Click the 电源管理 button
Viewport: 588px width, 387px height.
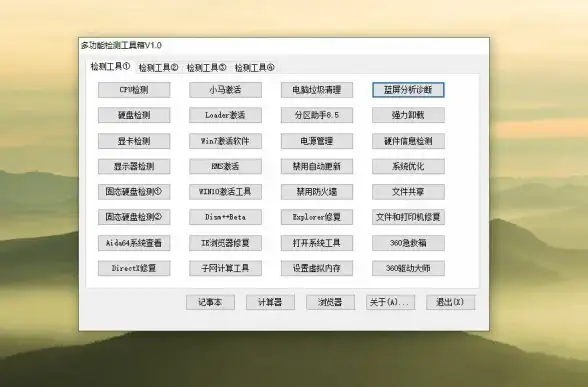(x=317, y=141)
